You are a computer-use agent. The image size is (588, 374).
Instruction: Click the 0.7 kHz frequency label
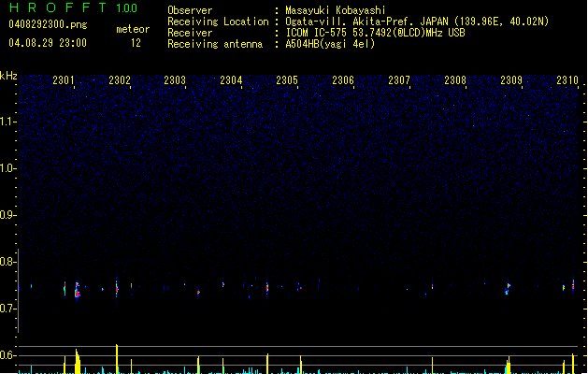(x=7, y=309)
